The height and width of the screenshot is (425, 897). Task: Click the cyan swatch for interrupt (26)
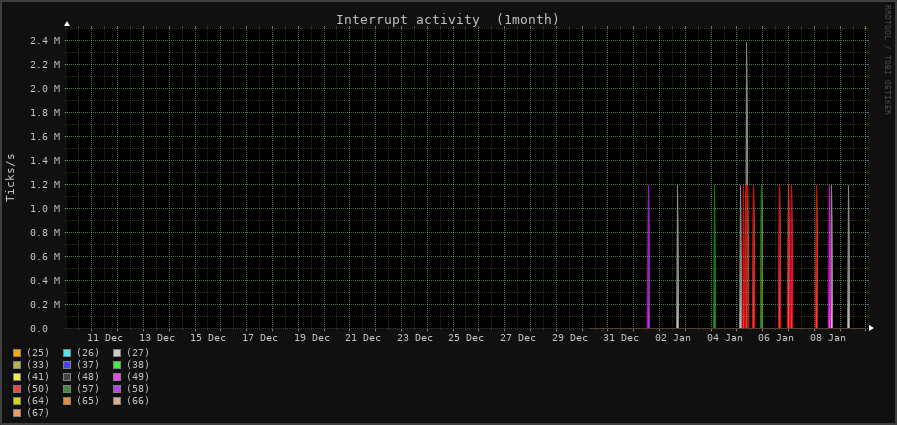coord(67,353)
